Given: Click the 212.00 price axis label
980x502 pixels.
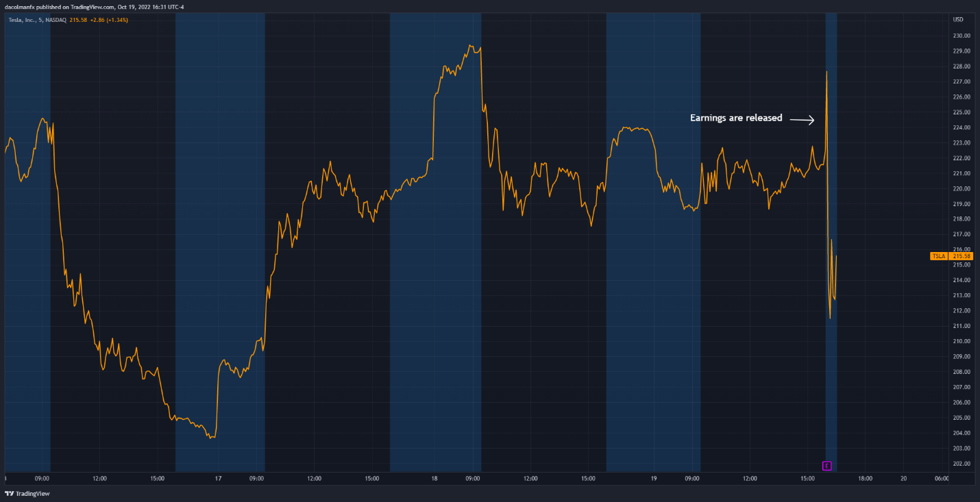Looking at the screenshot, I should point(961,311).
